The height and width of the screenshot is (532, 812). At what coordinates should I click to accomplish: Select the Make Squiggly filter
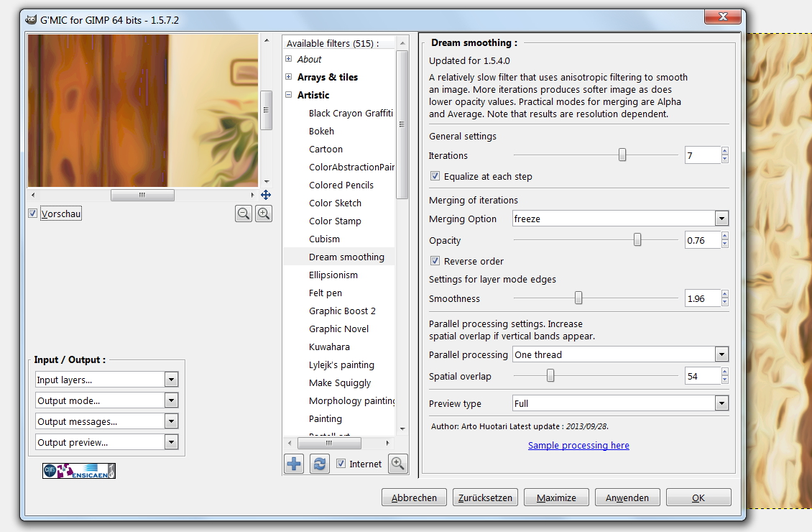pyautogui.click(x=340, y=382)
